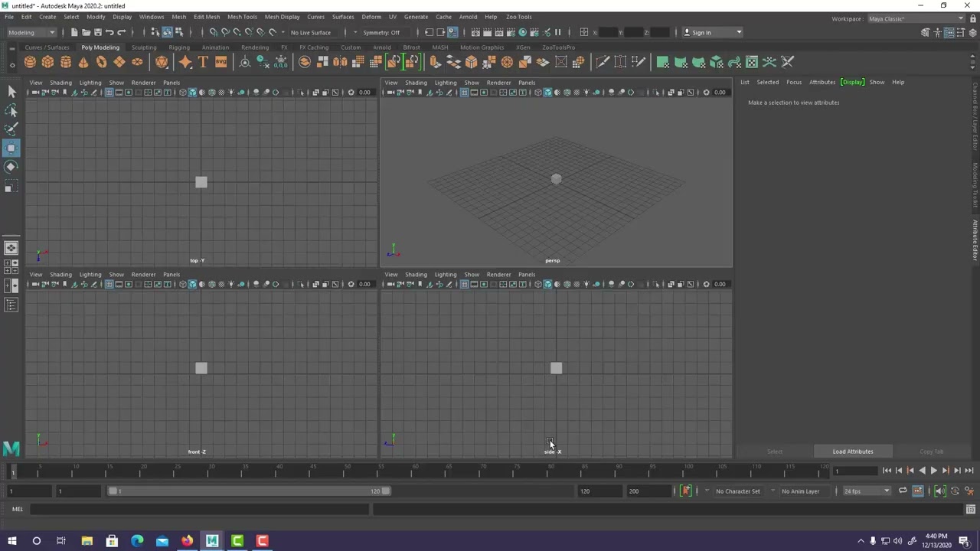This screenshot has width=980, height=551.
Task: Click the platonic solid shelf icon
Action: pyautogui.click(x=162, y=62)
